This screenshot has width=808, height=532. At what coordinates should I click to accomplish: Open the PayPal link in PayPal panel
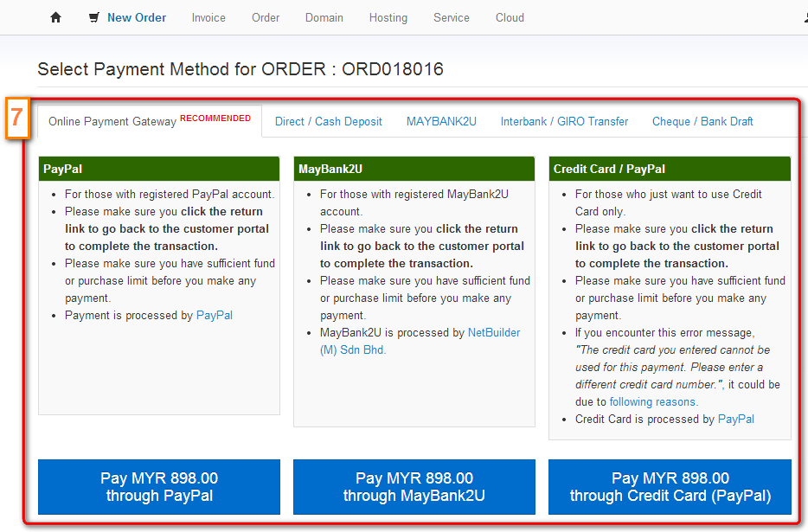[x=215, y=316]
